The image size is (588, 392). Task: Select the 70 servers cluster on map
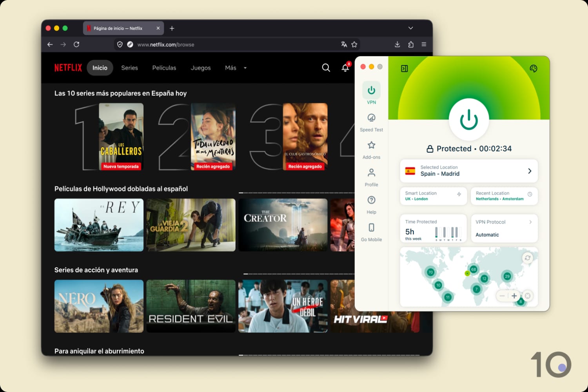430,272
